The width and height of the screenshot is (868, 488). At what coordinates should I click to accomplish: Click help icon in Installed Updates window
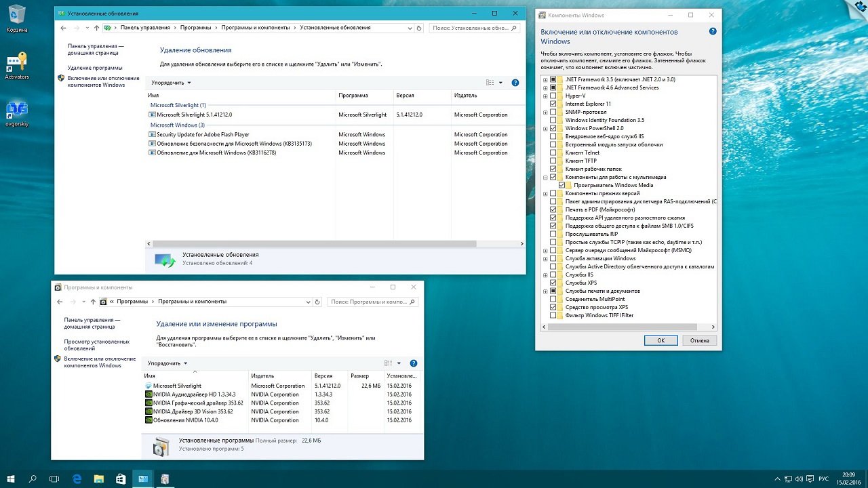tap(515, 83)
